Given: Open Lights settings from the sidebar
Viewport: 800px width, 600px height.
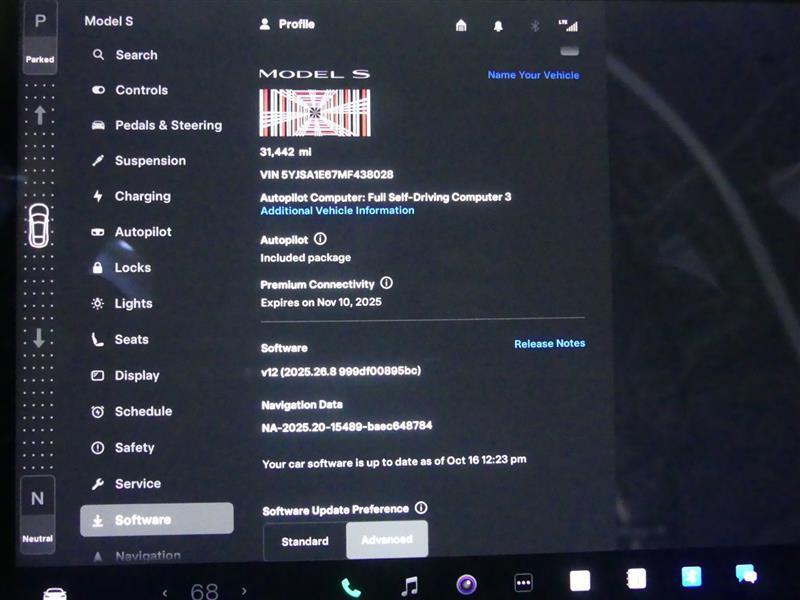Looking at the screenshot, I should (140, 303).
